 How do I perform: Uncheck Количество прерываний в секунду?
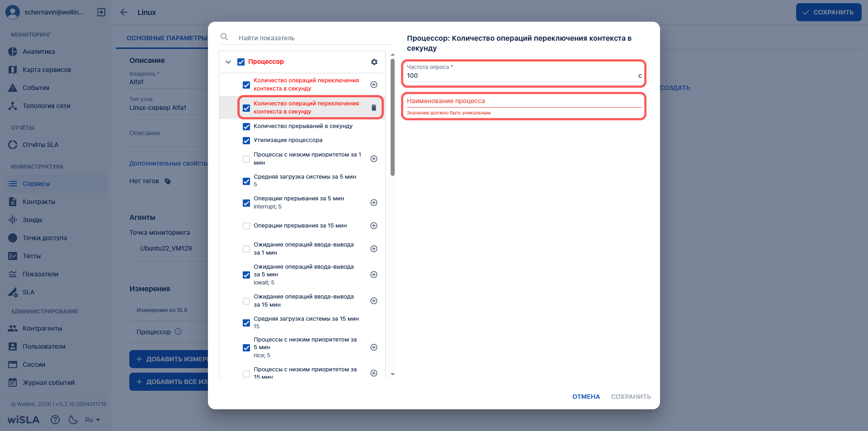point(246,127)
